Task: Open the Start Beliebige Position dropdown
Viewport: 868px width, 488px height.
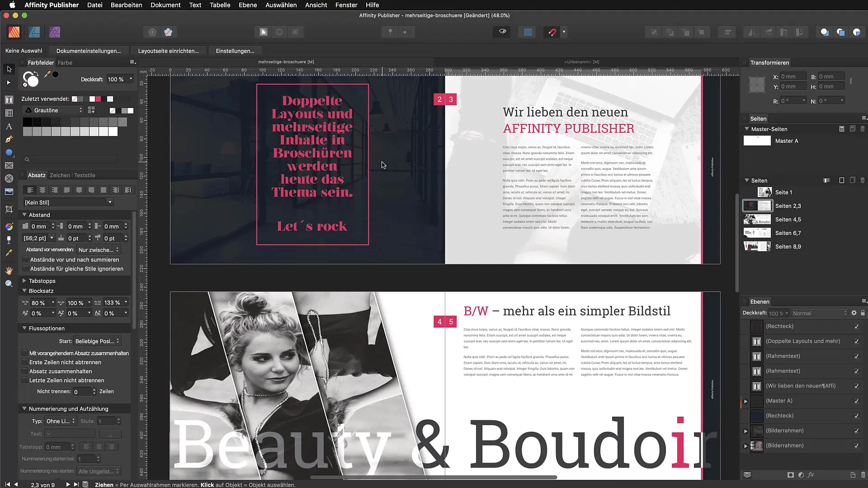Action: (x=97, y=341)
